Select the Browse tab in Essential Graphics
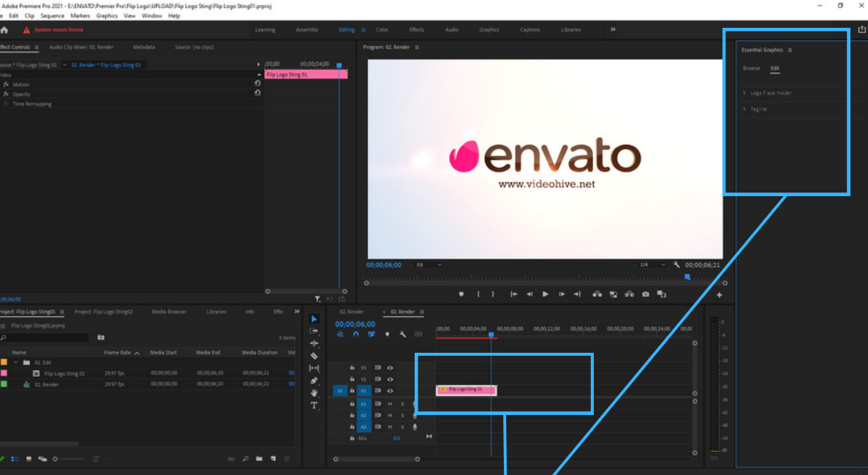868x475 pixels. pyautogui.click(x=751, y=68)
